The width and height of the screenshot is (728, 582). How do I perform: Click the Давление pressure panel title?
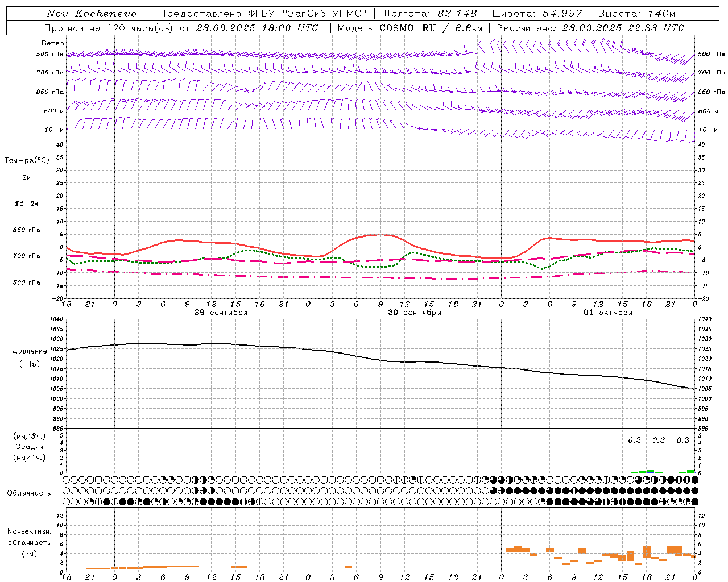click(x=30, y=351)
